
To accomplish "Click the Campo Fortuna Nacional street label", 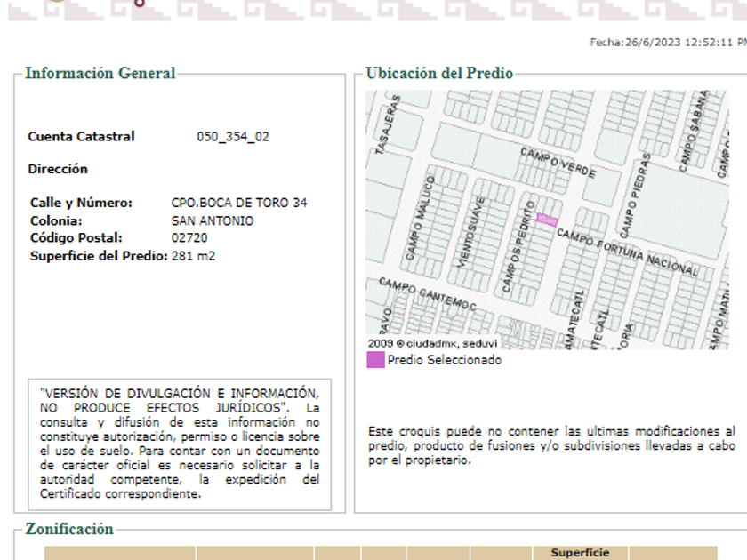I will [x=628, y=252].
